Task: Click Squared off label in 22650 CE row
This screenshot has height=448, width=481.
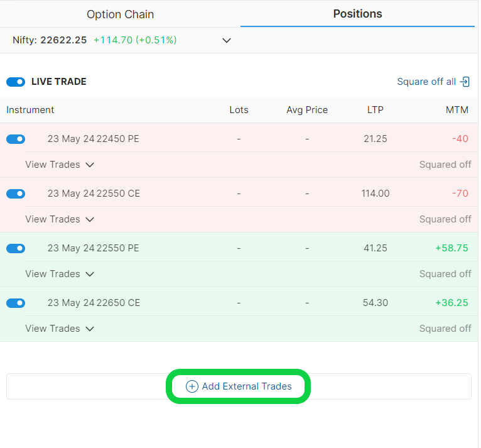Action: pos(445,329)
